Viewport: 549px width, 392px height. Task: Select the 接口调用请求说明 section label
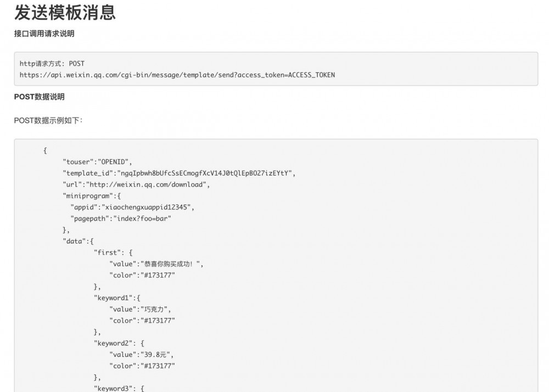coord(44,34)
